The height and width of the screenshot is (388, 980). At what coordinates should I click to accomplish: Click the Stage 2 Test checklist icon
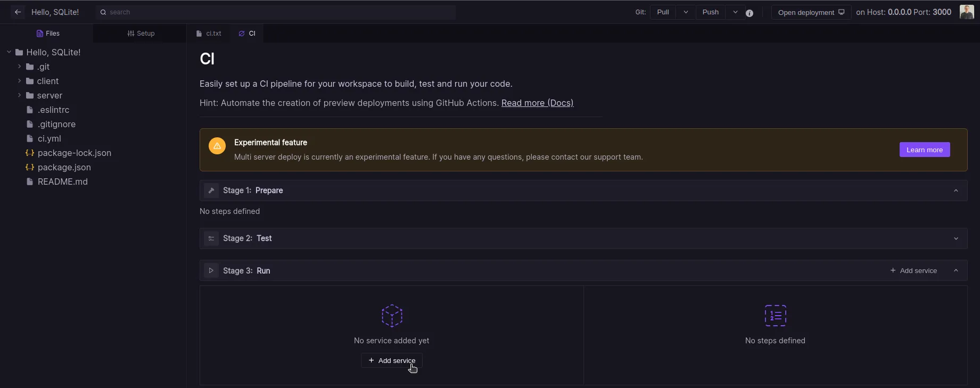(211, 238)
